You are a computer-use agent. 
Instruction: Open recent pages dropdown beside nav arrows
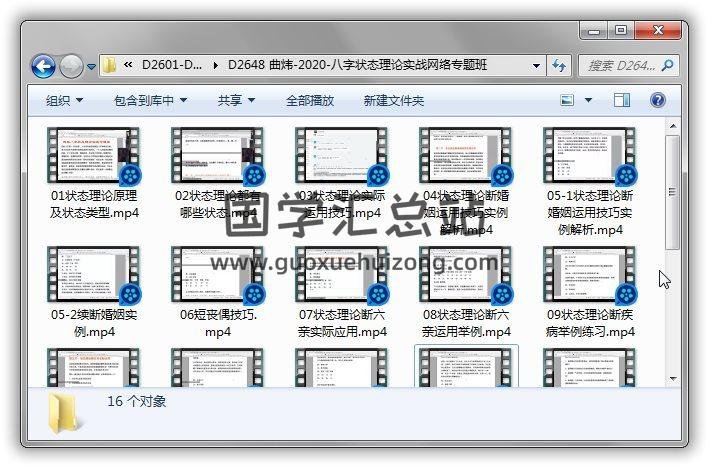tap(91, 67)
